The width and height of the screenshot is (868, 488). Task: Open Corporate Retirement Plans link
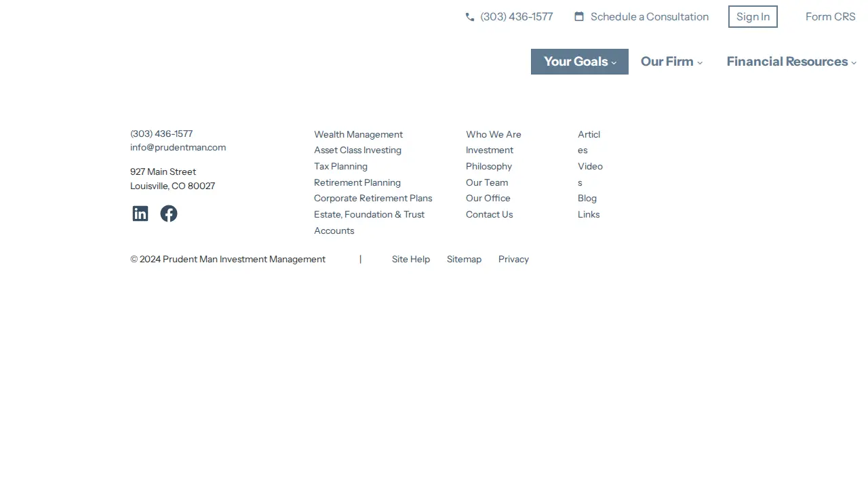coord(373,198)
